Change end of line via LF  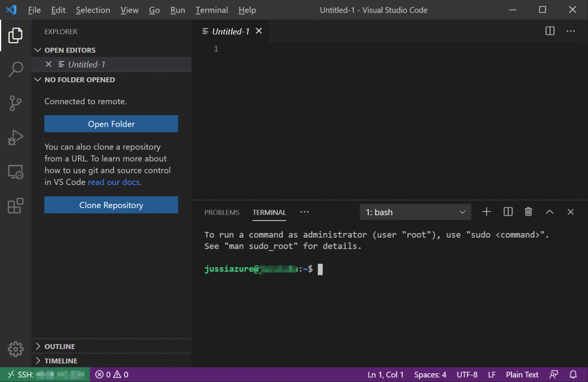[492, 375]
